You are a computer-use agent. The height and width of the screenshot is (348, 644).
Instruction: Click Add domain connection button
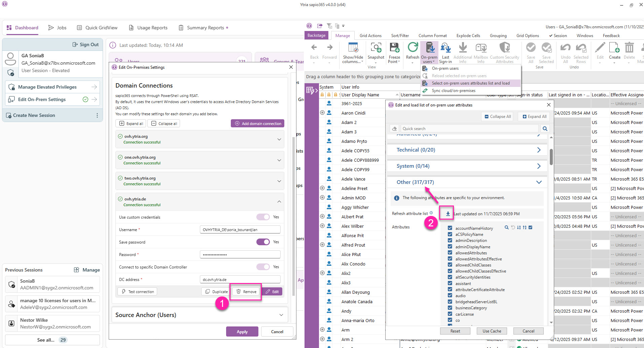(257, 123)
